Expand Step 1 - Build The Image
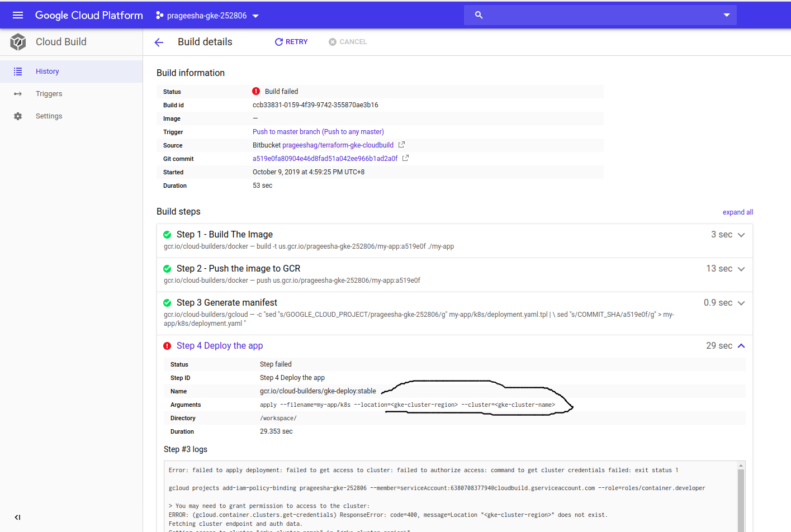Viewport: 791px width, 532px height. [x=741, y=235]
